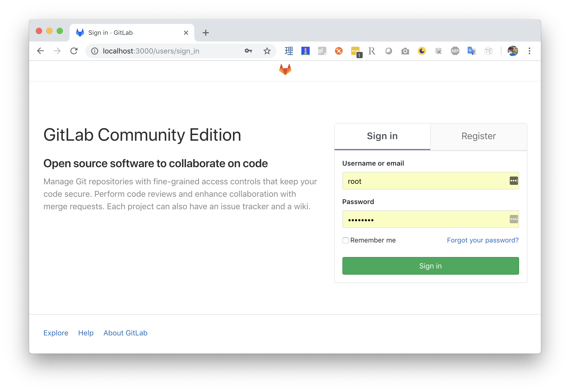
Task: Click the GitLab fox logo
Action: pos(285,70)
